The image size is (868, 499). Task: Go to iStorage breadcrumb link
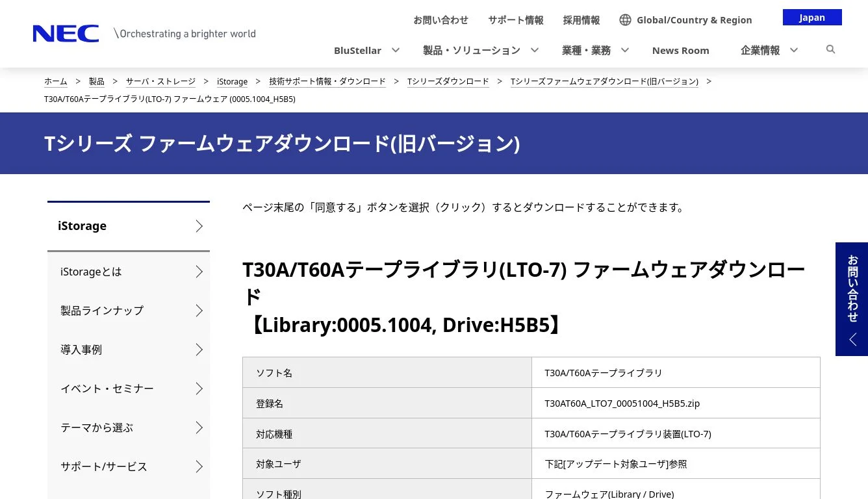pos(232,81)
